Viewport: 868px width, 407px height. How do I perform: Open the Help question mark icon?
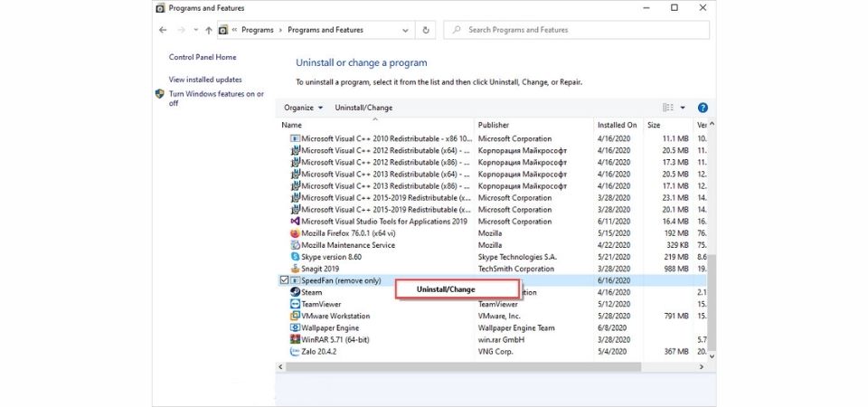(703, 108)
